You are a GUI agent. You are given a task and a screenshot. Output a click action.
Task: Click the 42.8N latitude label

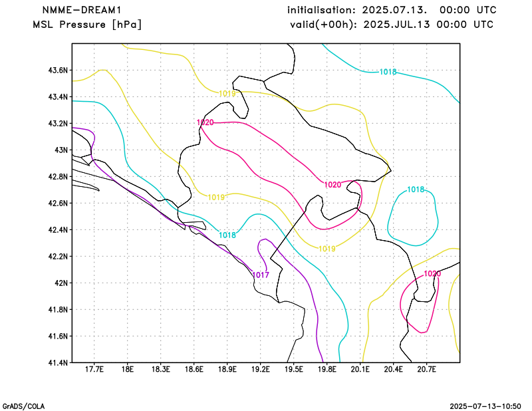(x=58, y=177)
